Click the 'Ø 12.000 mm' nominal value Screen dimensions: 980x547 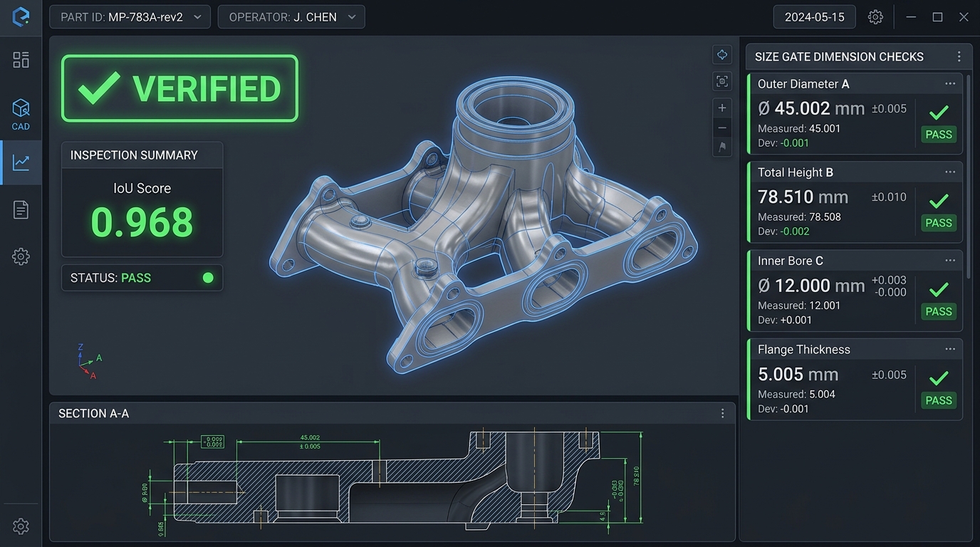pos(811,286)
